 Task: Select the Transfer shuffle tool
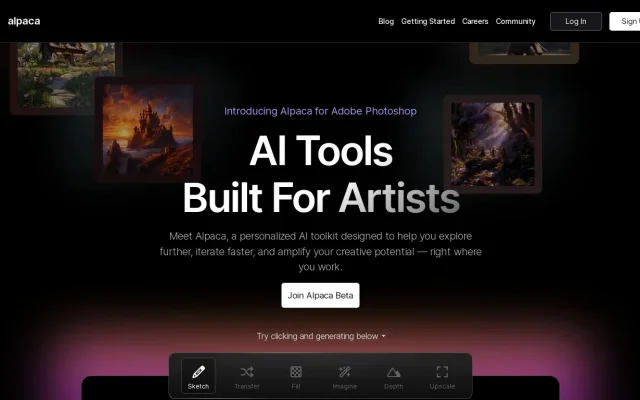click(247, 376)
